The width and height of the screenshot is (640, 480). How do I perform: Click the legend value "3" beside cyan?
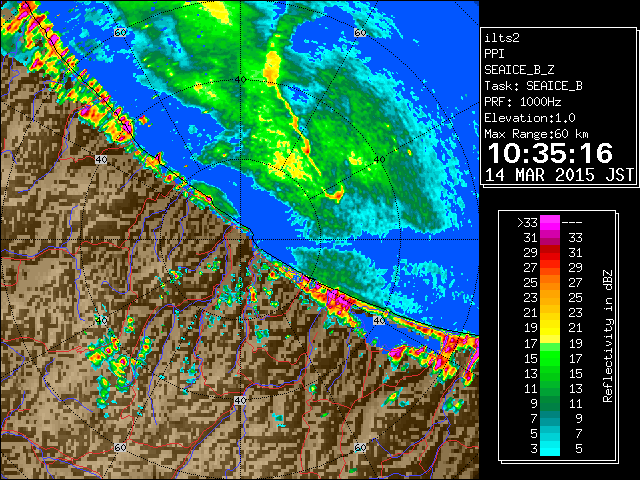pos(534,449)
